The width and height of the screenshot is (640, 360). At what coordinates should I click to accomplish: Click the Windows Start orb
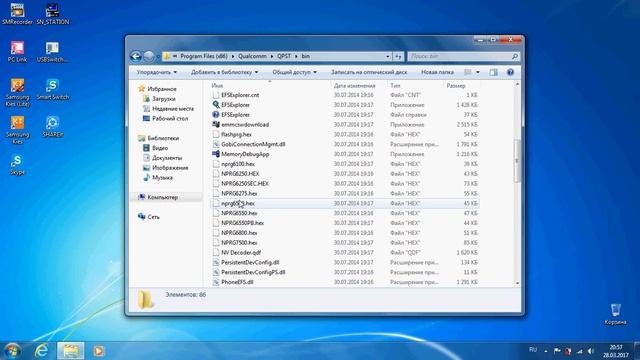[x=12, y=351]
